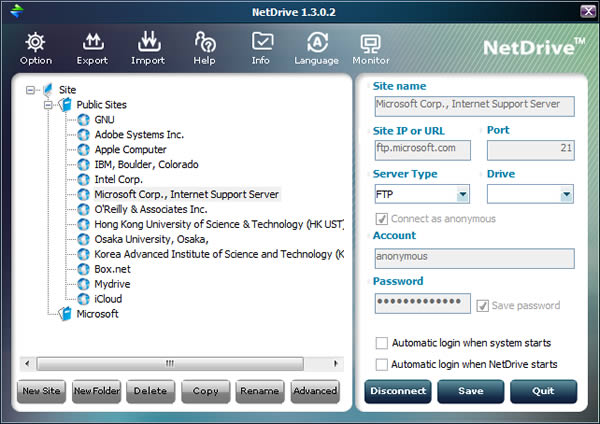Select Apple Computer in site list
600x424 pixels.
click(x=130, y=150)
